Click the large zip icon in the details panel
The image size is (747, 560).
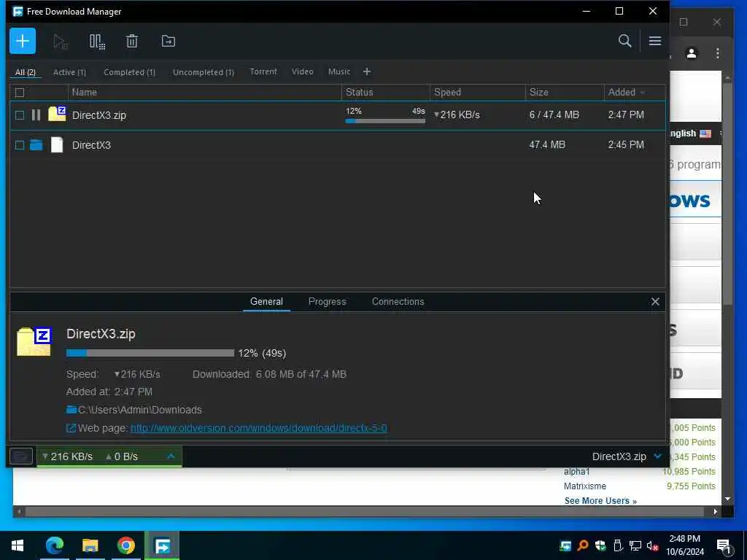pos(34,341)
